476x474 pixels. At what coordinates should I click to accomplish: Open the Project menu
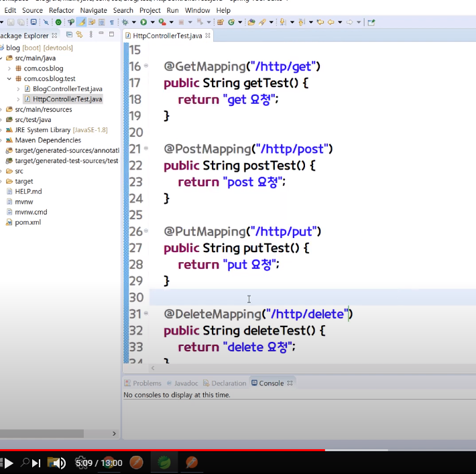[x=150, y=10]
